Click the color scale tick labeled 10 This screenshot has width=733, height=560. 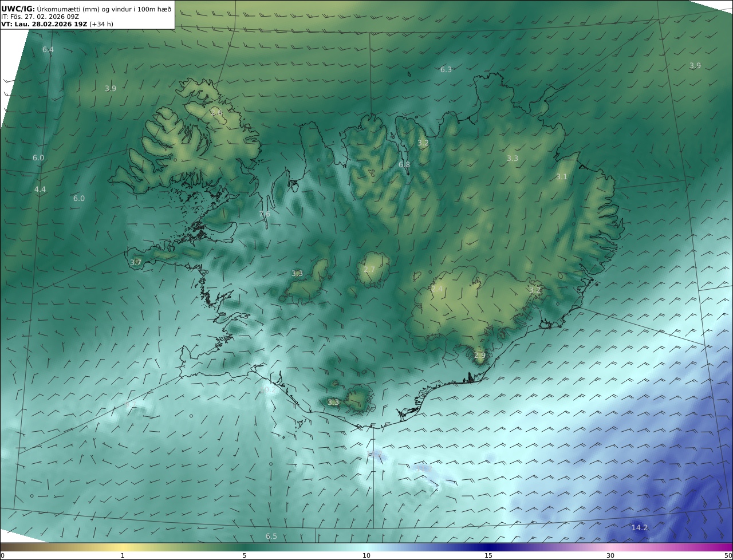(x=366, y=555)
